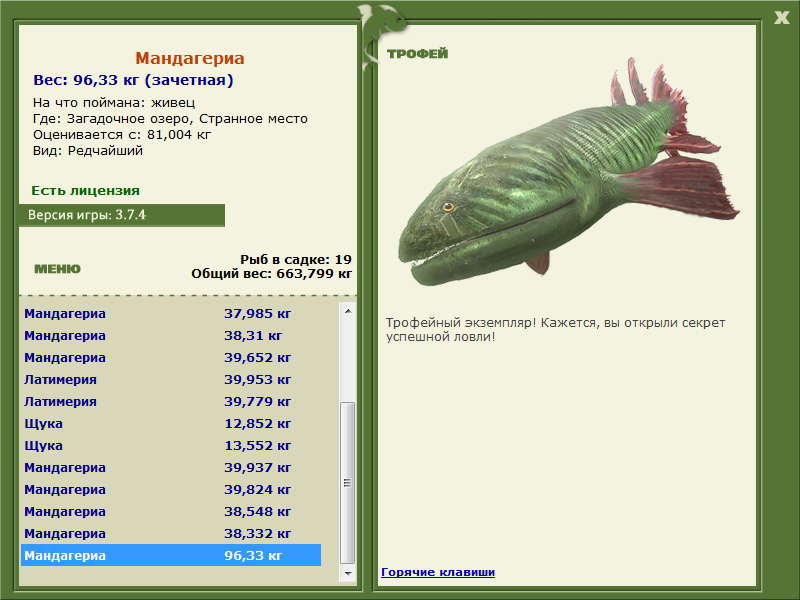800x600 pixels.
Task: Click the fish list scrollbar thumb
Action: [x=347, y=483]
